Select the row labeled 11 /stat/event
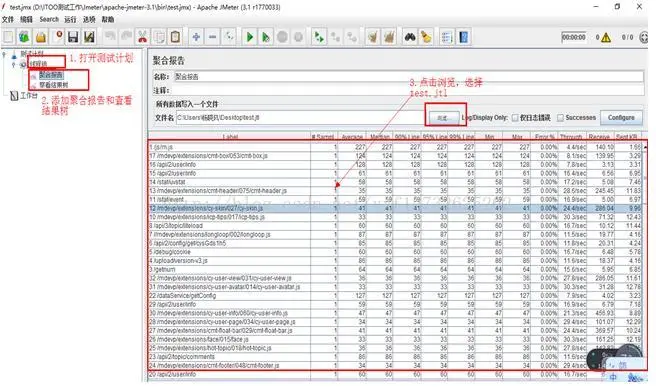Viewport: 656px width, 387px height. click(395, 200)
